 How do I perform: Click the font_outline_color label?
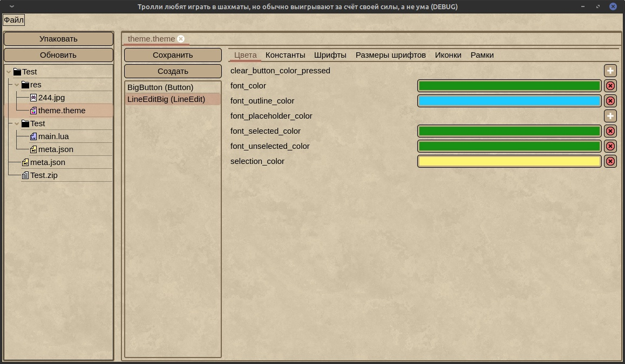point(262,101)
